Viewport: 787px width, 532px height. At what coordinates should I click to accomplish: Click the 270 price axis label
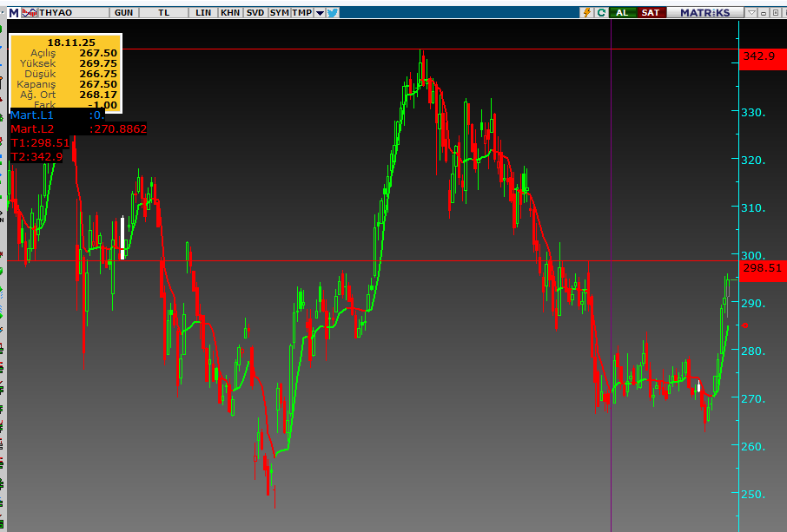(753, 398)
